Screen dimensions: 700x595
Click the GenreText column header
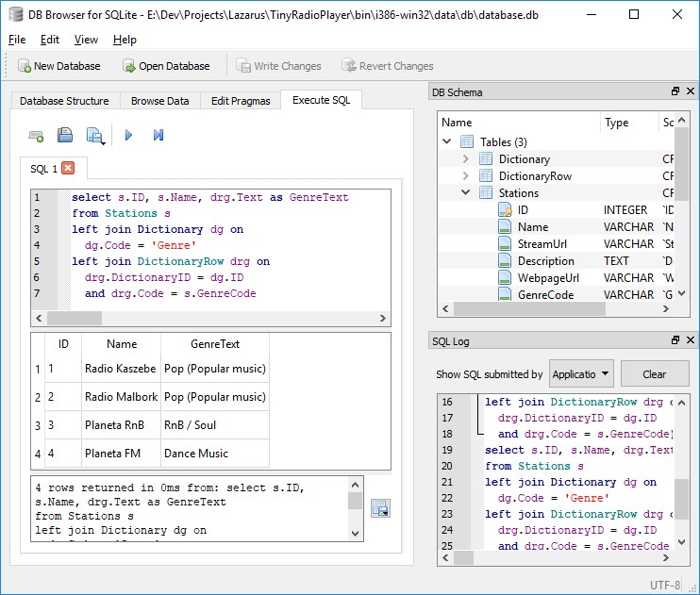coord(215,343)
